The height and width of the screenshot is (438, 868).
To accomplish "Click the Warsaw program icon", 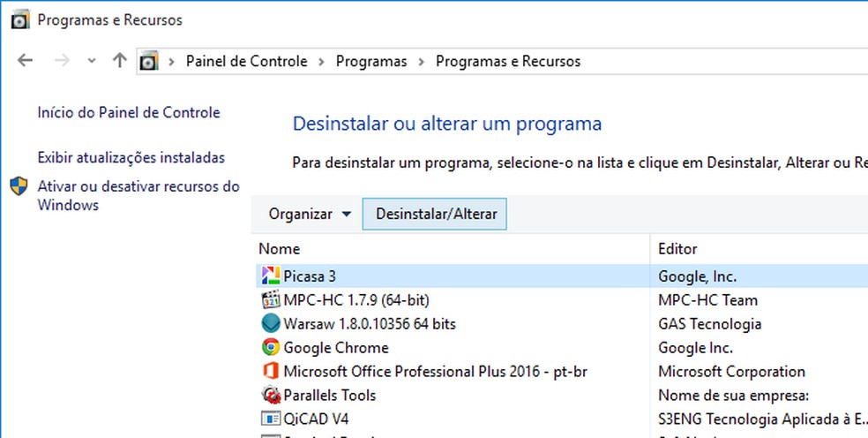I will pos(271,323).
